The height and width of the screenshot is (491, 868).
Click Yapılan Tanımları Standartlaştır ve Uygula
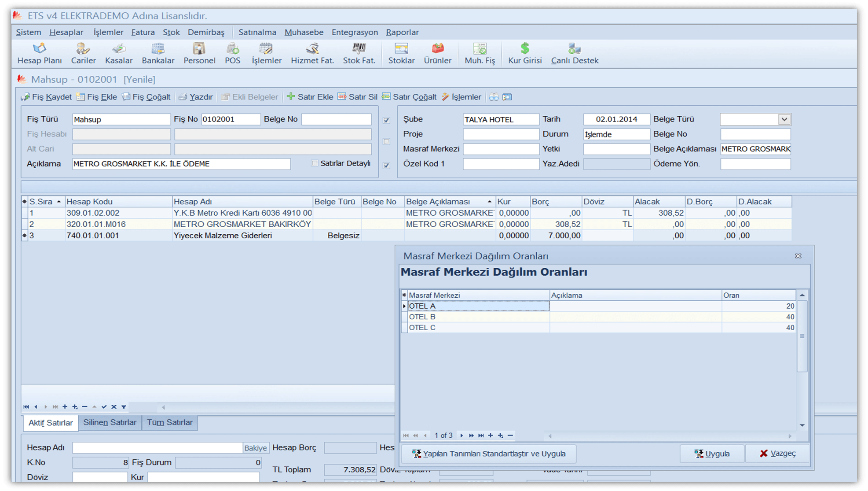coord(488,454)
